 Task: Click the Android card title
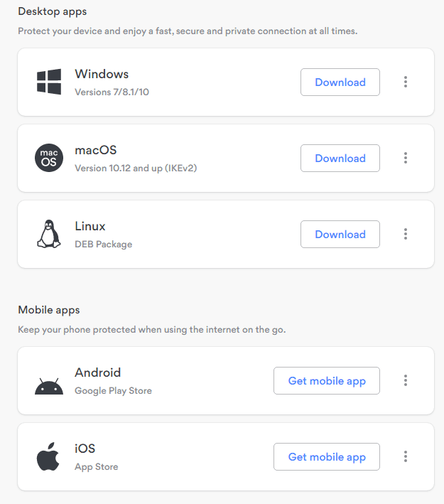point(97,372)
